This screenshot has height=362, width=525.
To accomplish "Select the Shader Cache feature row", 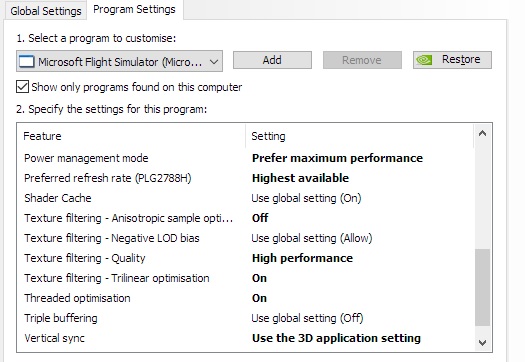I will (246, 198).
